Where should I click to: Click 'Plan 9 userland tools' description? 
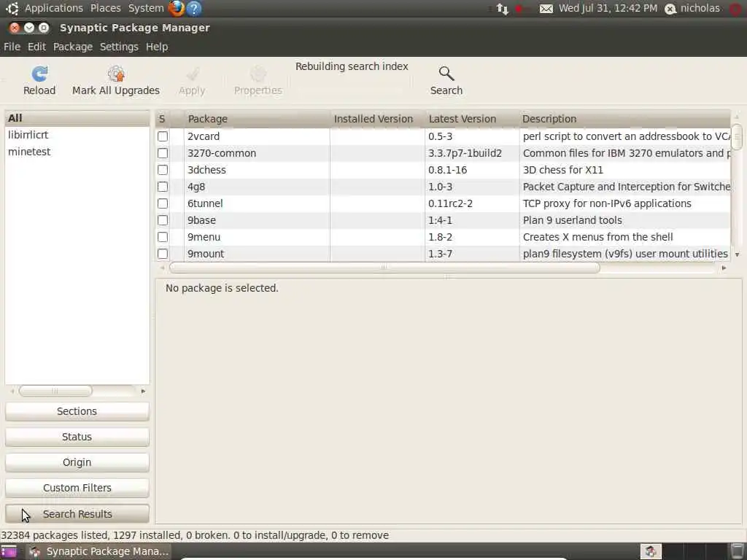click(572, 220)
